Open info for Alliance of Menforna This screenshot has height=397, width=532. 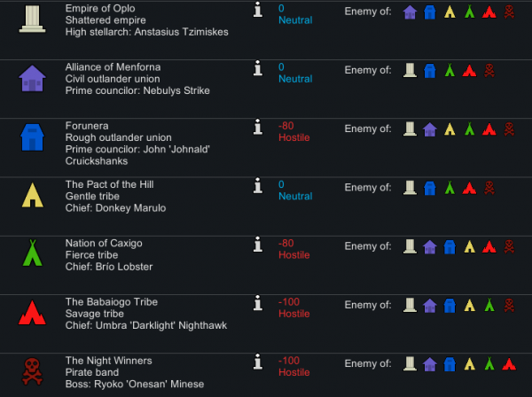click(258, 68)
